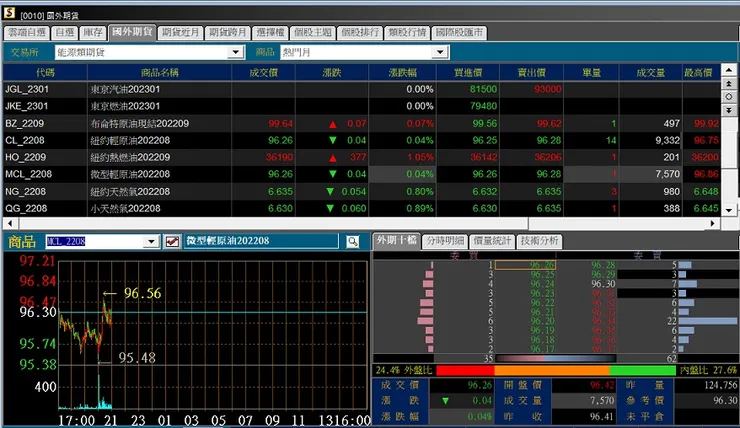Open the 選擇權 tab
Viewport: 740px width, 428px height.
point(270,33)
